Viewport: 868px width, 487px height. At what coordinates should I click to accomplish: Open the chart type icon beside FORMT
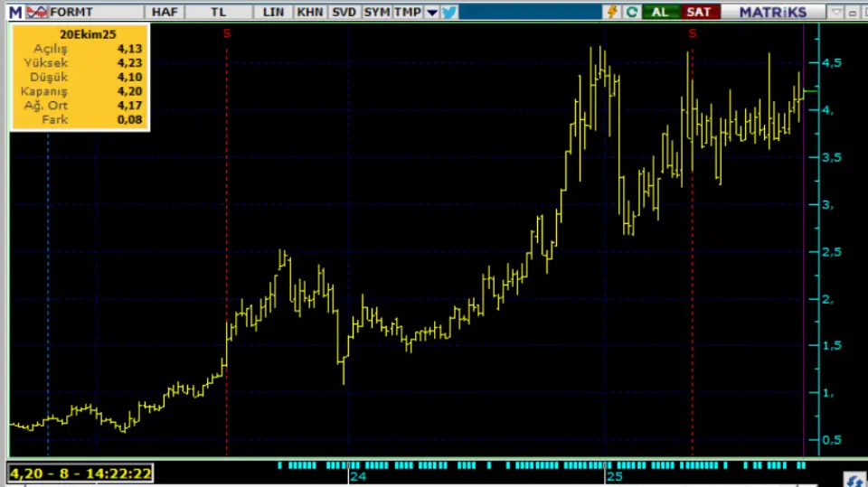(x=36, y=12)
